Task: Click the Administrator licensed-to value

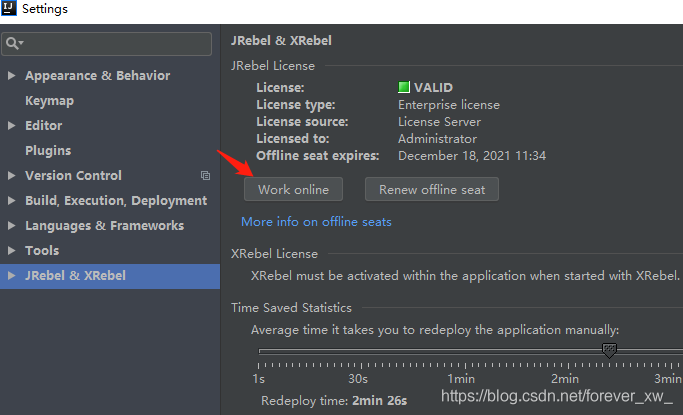Action: [437, 139]
